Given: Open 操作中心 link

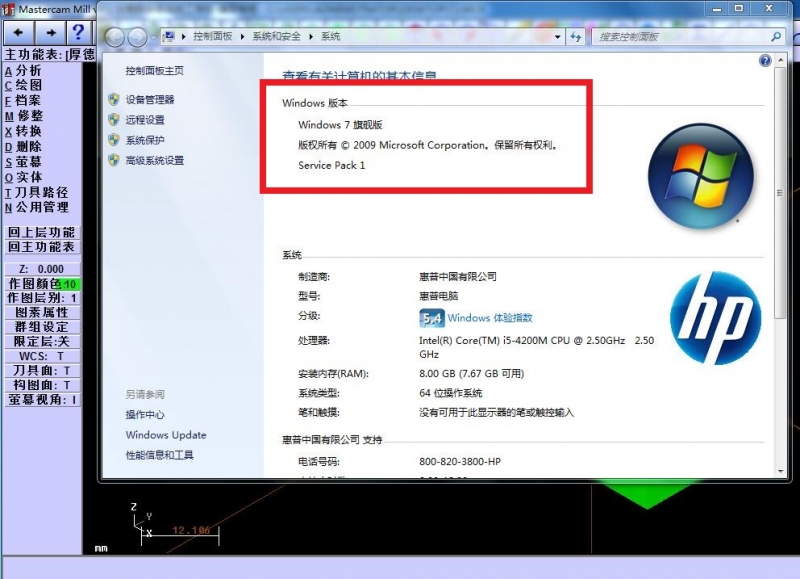Looking at the screenshot, I should coord(145,415).
